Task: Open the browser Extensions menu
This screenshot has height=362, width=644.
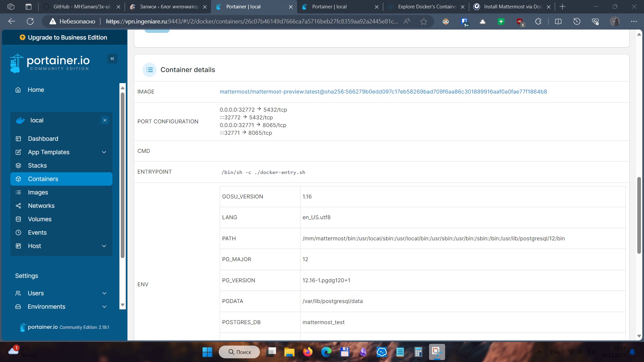Action: coord(538,21)
